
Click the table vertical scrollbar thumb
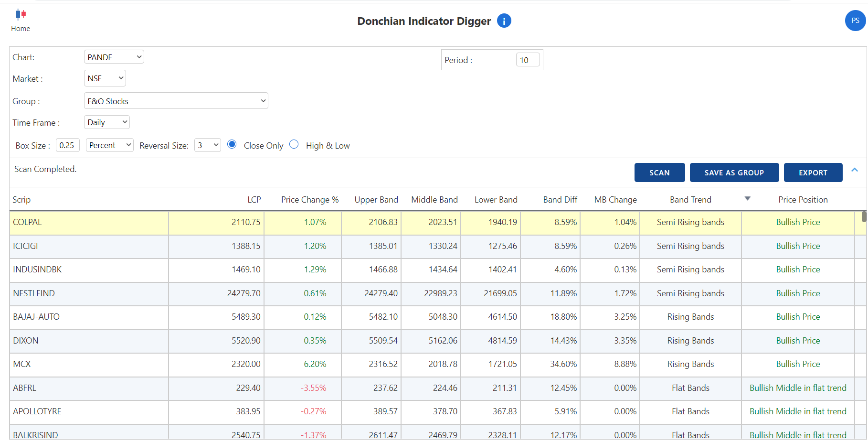tap(864, 217)
